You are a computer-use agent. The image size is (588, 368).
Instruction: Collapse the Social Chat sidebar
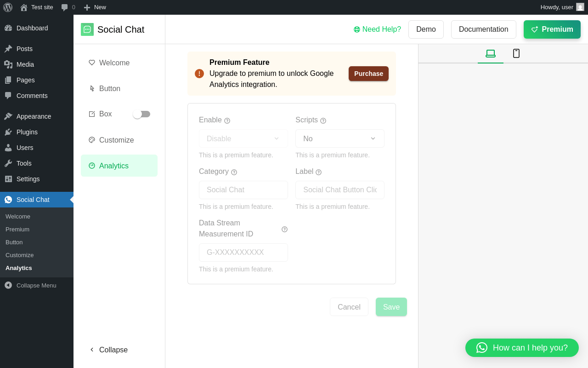coord(108,350)
